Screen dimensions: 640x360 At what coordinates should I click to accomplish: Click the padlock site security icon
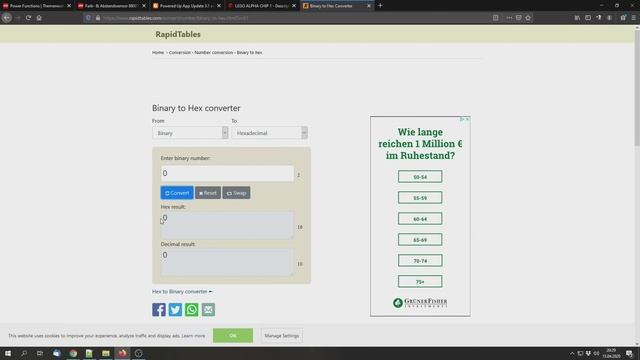click(x=98, y=18)
